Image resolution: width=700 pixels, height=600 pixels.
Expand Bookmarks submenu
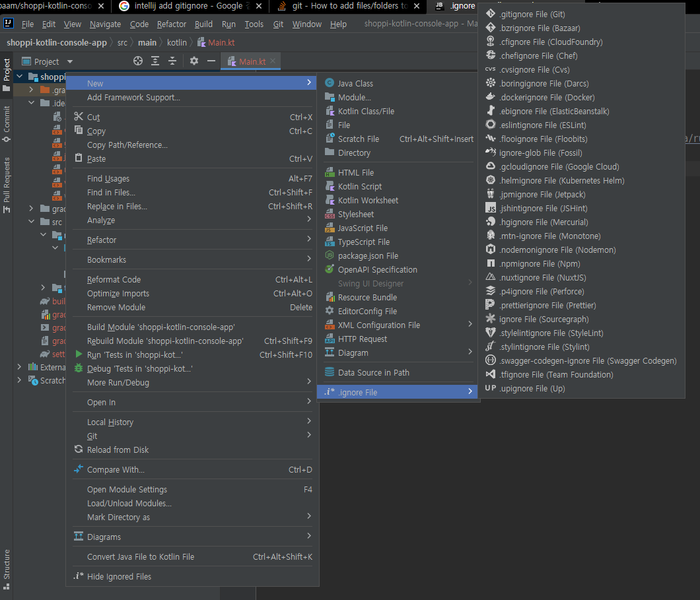tap(192, 259)
